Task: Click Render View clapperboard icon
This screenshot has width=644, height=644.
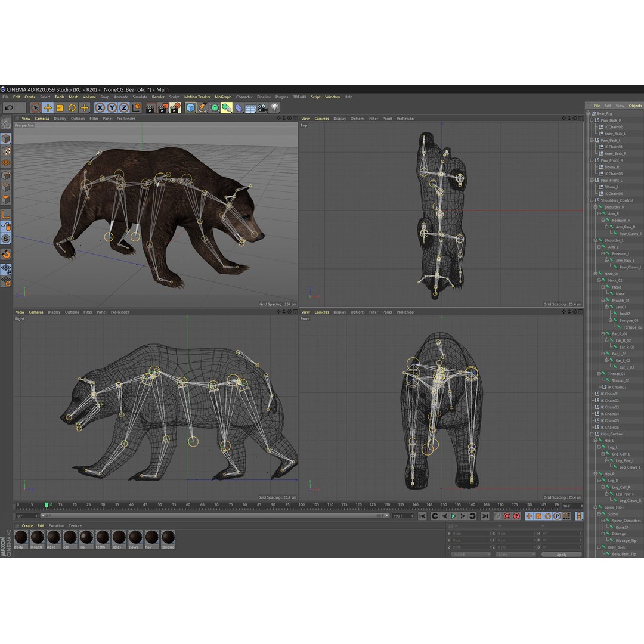Action: coord(150,107)
